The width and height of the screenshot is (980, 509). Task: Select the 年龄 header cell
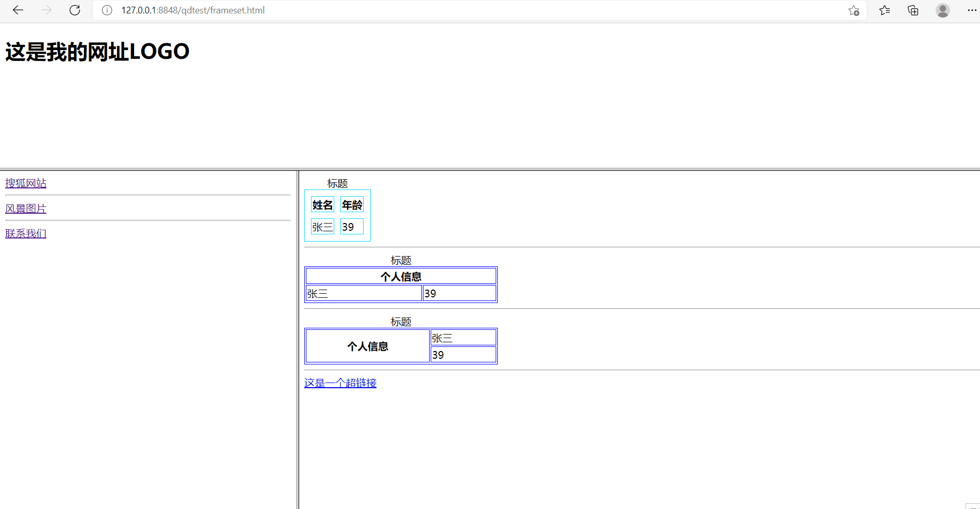point(352,204)
